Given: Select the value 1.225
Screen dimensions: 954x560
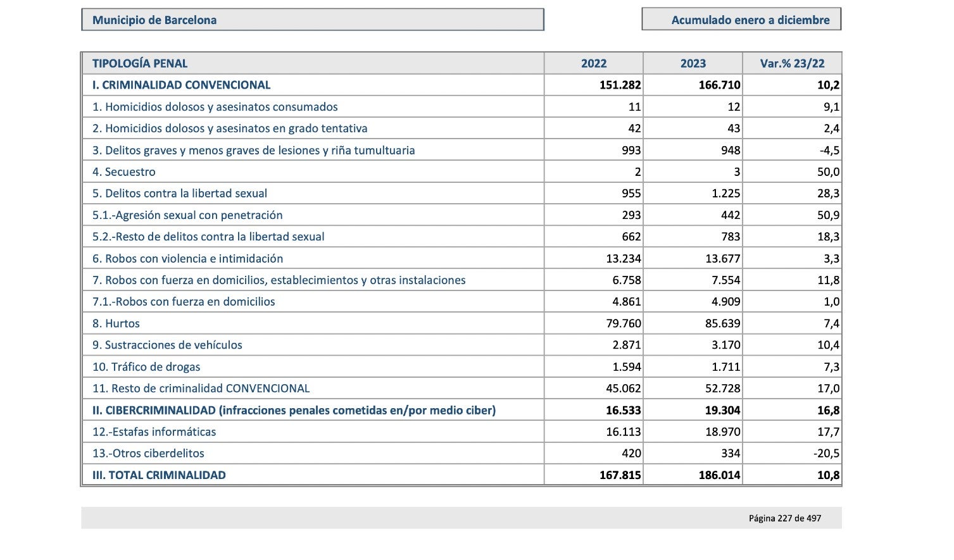Looking at the screenshot, I should 726,193.
